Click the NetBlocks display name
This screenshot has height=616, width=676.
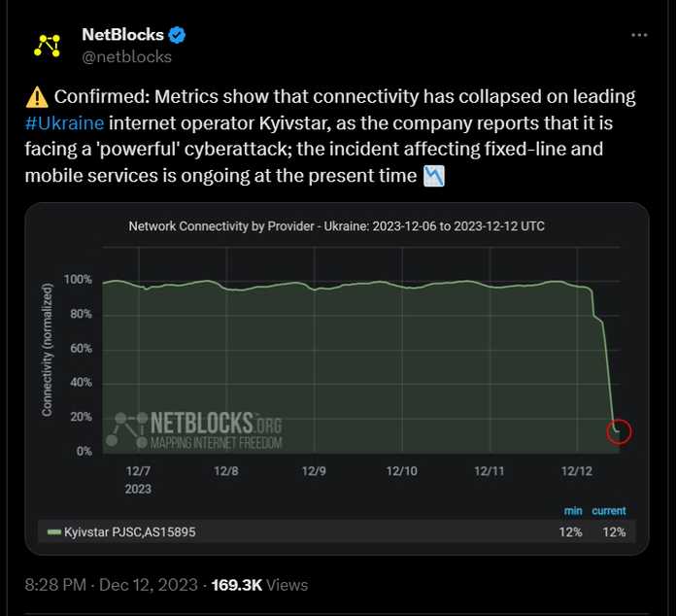[x=123, y=35]
